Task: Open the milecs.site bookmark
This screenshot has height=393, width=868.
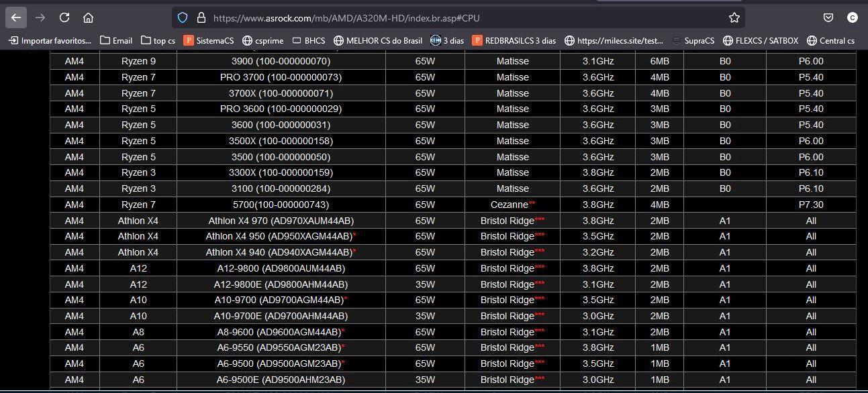Action: tap(614, 40)
